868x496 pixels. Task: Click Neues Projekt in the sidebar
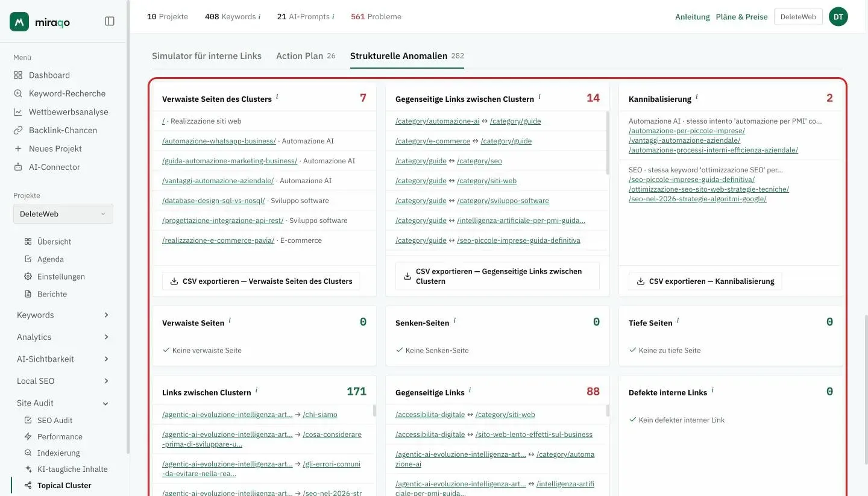tap(55, 149)
